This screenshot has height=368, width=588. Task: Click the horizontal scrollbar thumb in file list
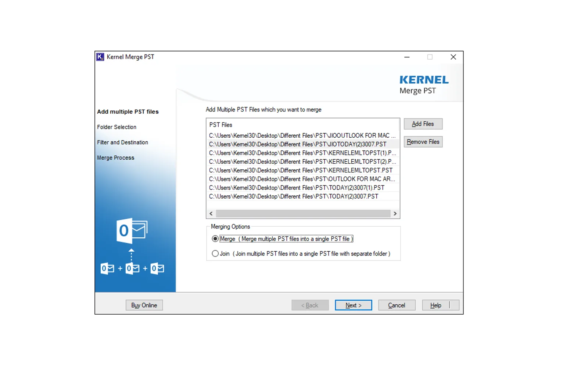[x=303, y=213]
